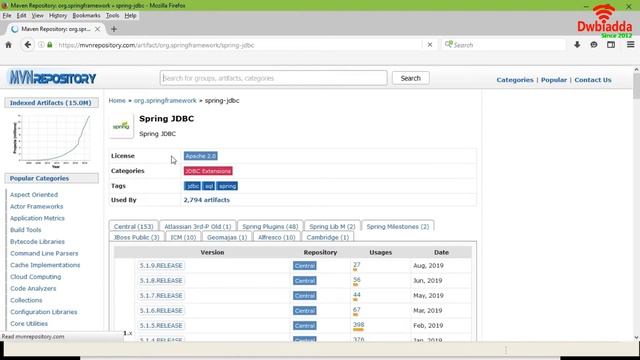The height and width of the screenshot is (360, 640).
Task: Click the green padlock security icon
Action: 50,45
